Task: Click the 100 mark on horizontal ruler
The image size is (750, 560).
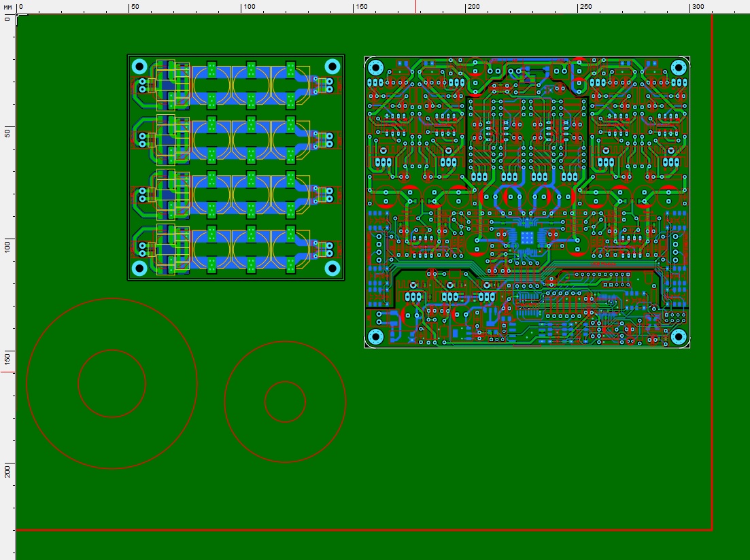Action: [x=249, y=7]
